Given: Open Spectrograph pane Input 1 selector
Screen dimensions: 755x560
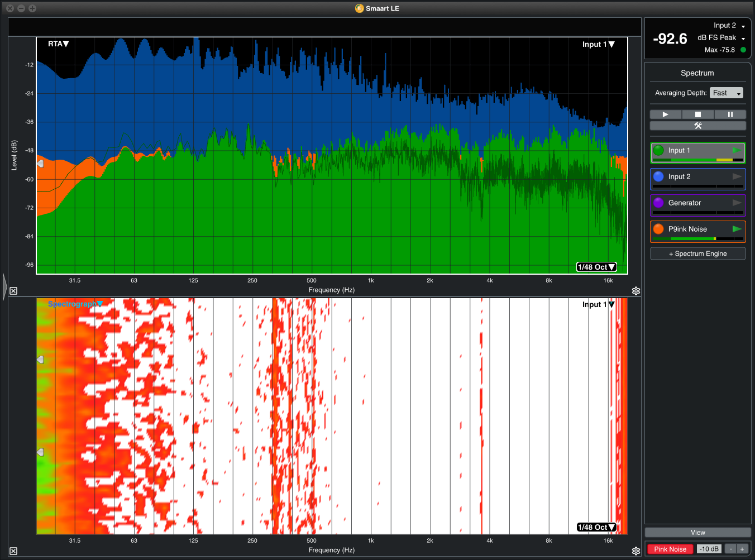Looking at the screenshot, I should point(598,304).
